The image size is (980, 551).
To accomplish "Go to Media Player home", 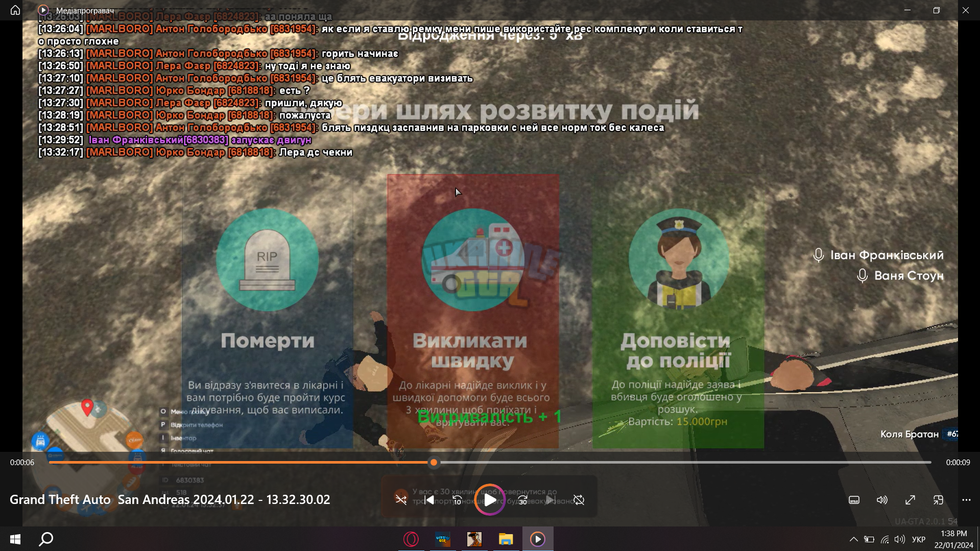I will [15, 10].
